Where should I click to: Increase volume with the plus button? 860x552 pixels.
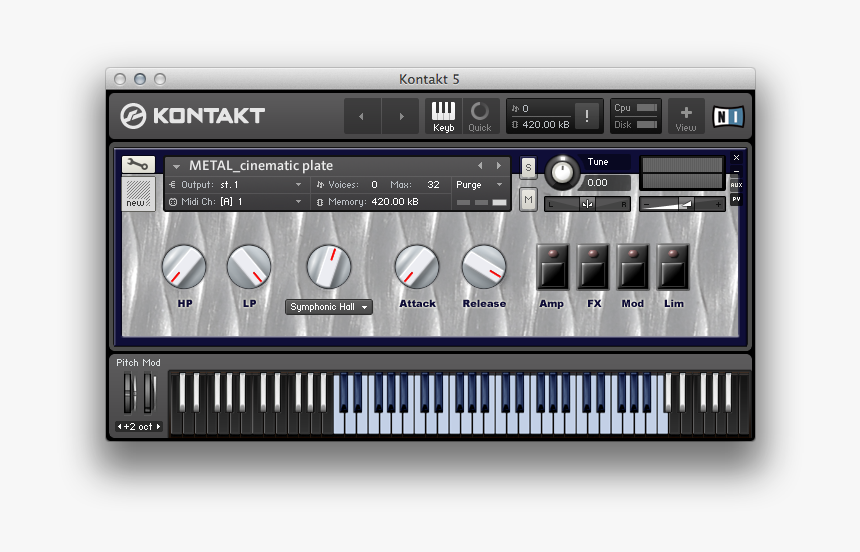pos(718,205)
